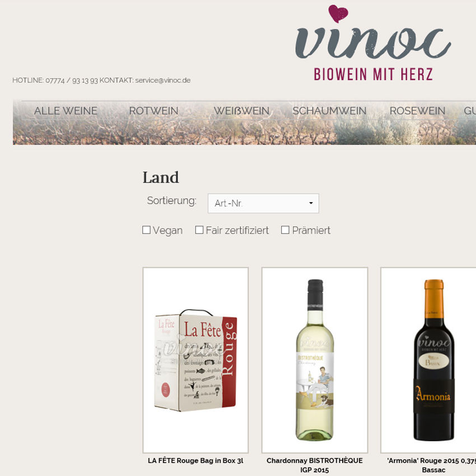
Task: Open Chardonnay BISTROTHÈQUE IGP 2015 title
Action: tap(315, 465)
